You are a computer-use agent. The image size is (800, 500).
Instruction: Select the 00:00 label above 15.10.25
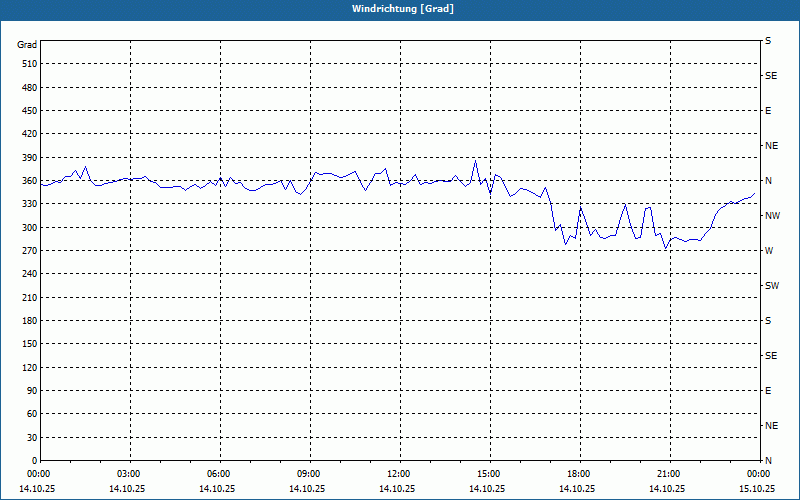pos(760,474)
